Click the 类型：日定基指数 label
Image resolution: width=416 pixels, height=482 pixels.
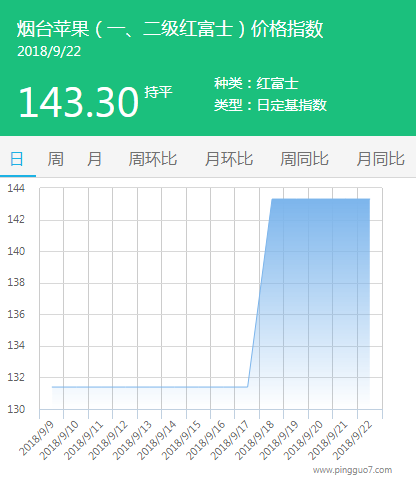coord(270,105)
